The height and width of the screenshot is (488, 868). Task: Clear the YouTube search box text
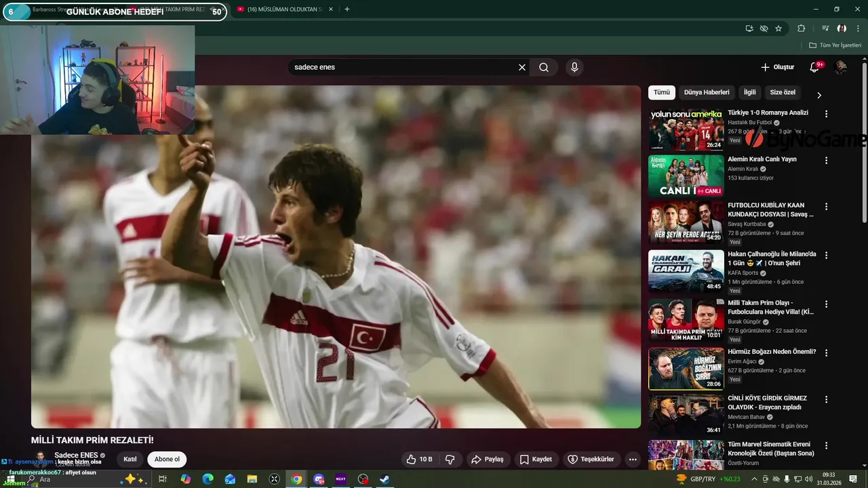(x=522, y=67)
